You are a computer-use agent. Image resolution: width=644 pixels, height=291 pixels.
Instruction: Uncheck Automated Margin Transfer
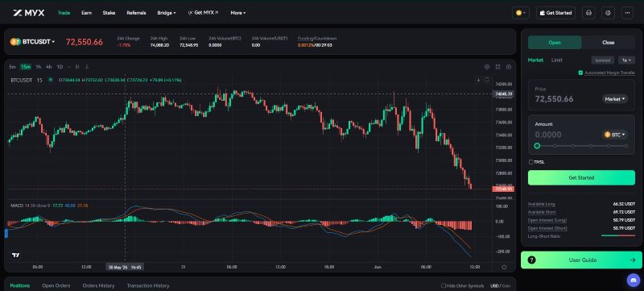[x=580, y=73]
